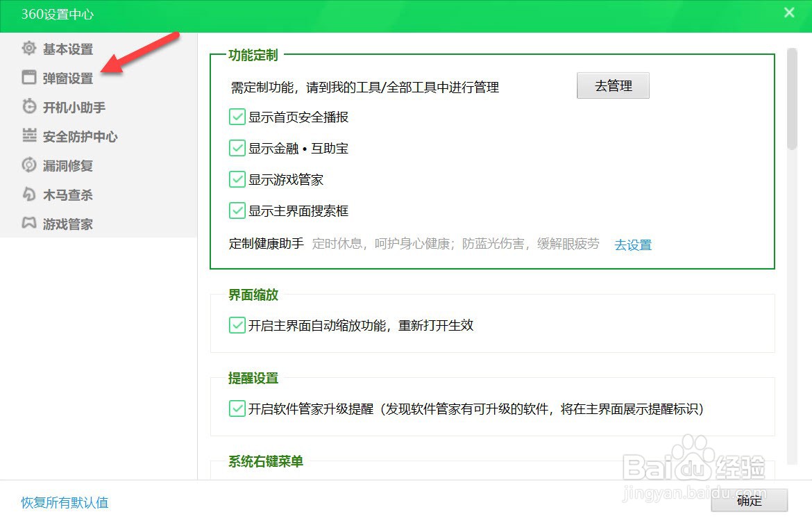
Task: Click the icon beside 安全防护中心
Action: (29, 135)
